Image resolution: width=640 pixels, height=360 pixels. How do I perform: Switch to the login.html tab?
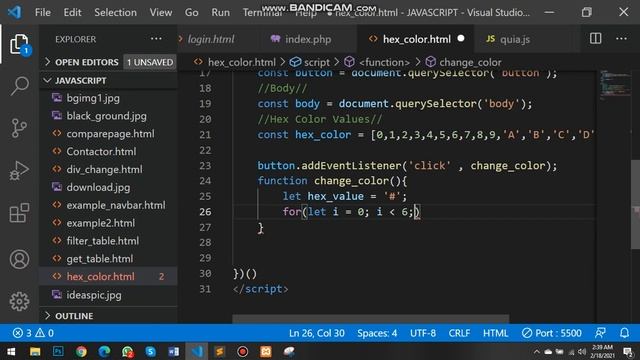click(x=211, y=39)
